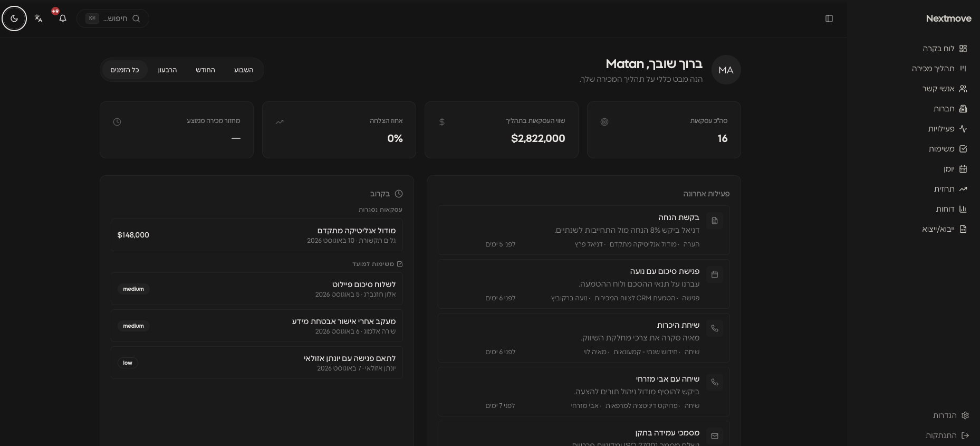Click the settings gear icon
The image size is (980, 446).
tap(965, 415)
